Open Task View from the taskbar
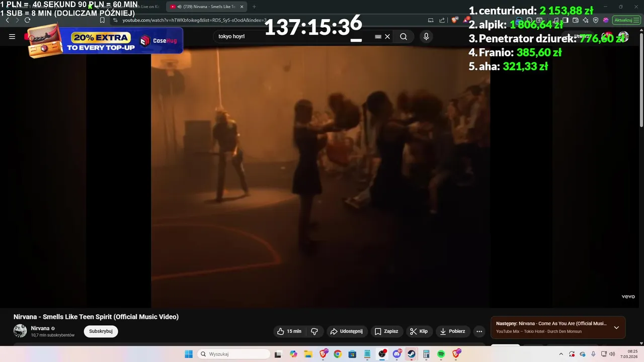Viewport: 644px width, 362px height. [x=278, y=354]
